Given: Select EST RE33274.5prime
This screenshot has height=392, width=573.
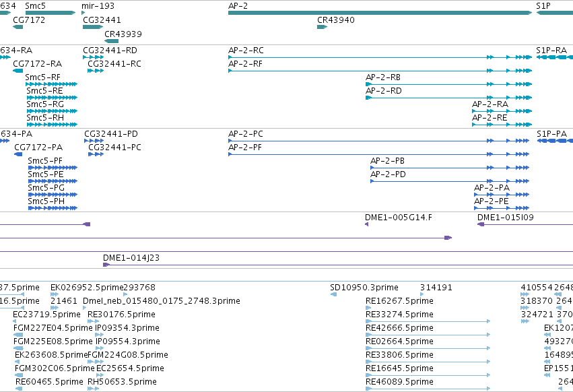Looking at the screenshot, I should (428, 321).
